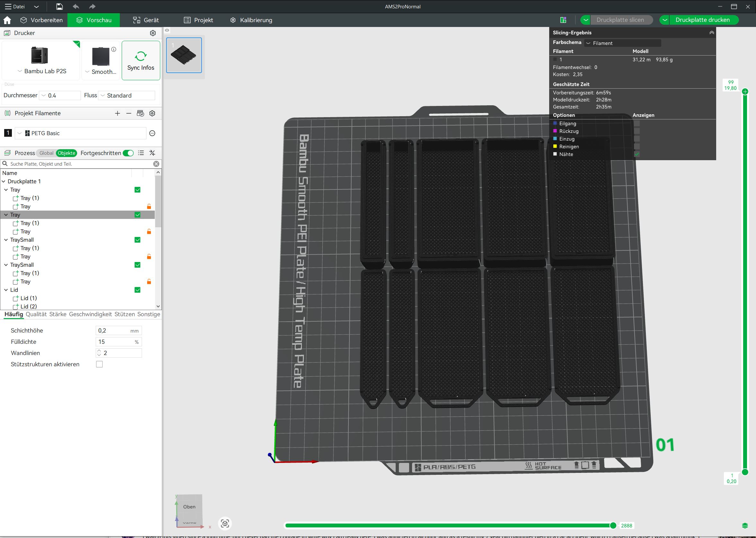Click the add filament plus icon
This screenshot has width=756, height=538.
(117, 113)
